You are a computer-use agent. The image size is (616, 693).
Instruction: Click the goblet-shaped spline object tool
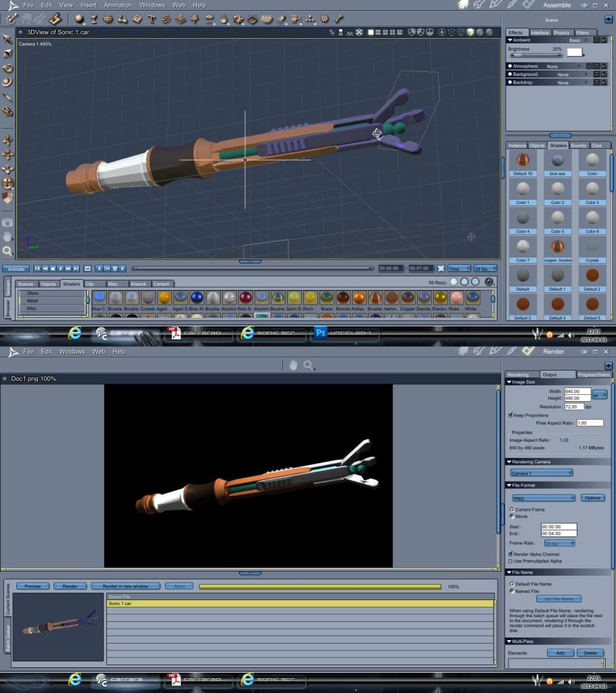93,18
